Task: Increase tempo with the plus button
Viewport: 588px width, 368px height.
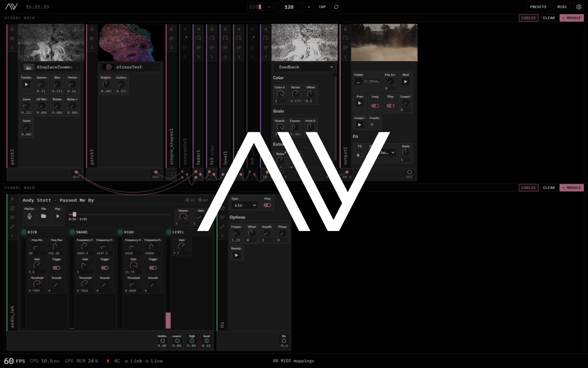Action: (309, 7)
